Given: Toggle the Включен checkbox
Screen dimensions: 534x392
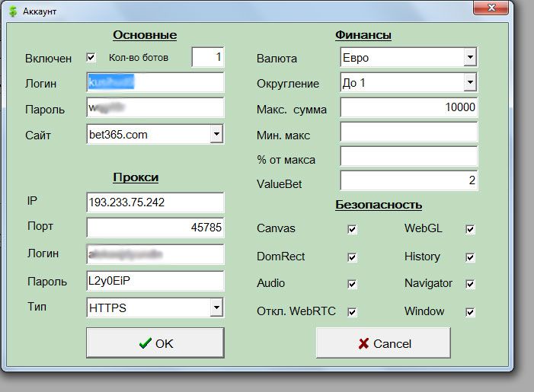Looking at the screenshot, I should (x=91, y=58).
